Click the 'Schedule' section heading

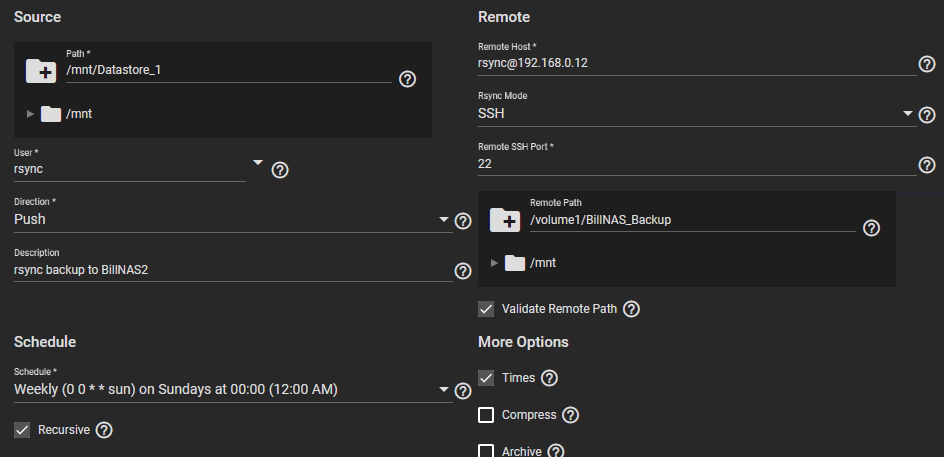pos(45,342)
